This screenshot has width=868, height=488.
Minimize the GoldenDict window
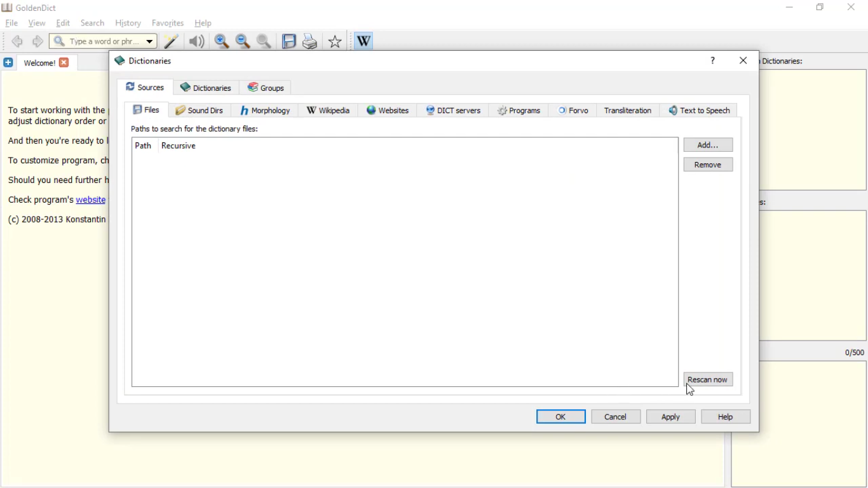[790, 8]
